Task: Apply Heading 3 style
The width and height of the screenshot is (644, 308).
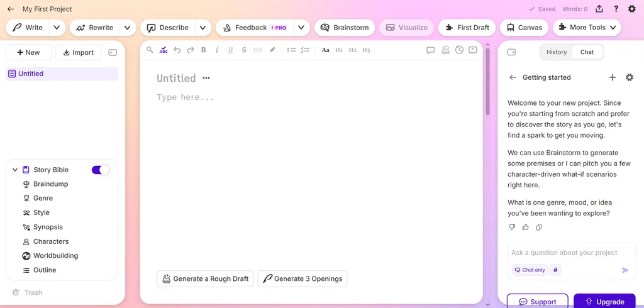Action: [366, 50]
